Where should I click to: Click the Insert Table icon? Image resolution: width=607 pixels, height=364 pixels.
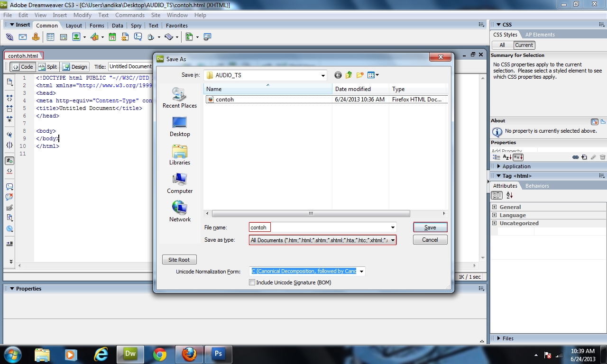pos(50,37)
